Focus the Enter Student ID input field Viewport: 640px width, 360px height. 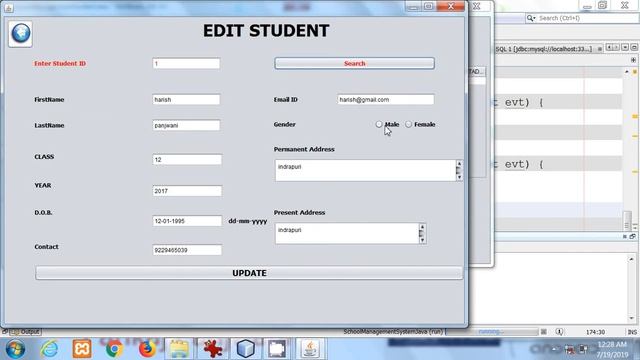pyautogui.click(x=186, y=64)
